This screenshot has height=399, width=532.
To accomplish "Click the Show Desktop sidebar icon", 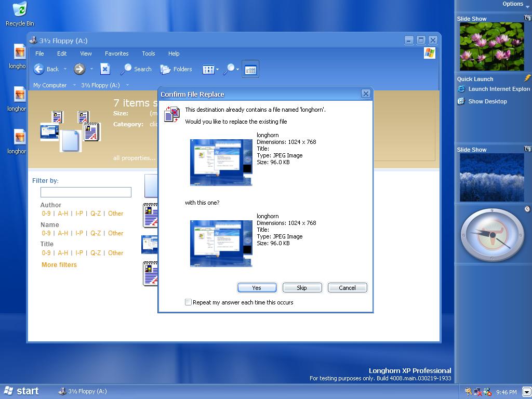I will tap(461, 101).
